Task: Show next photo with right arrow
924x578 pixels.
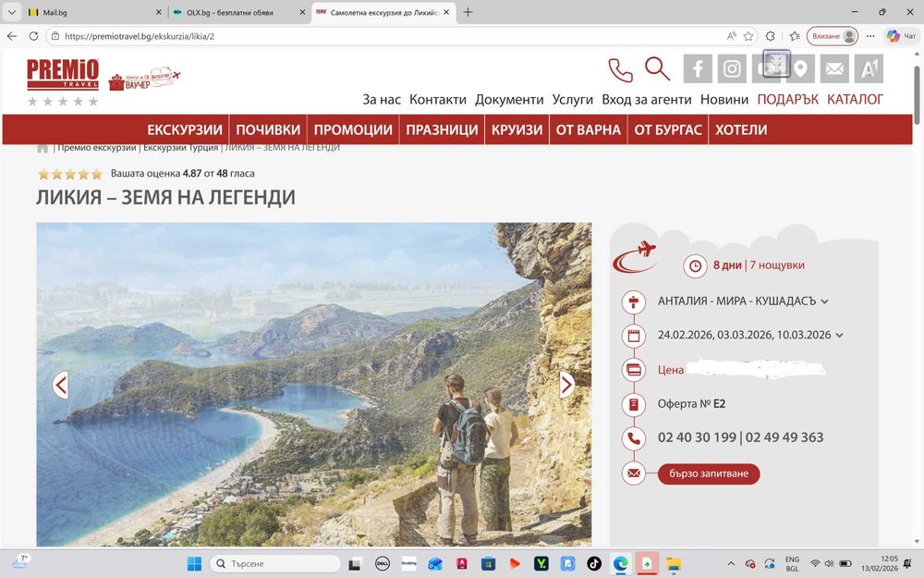Action: click(x=566, y=385)
